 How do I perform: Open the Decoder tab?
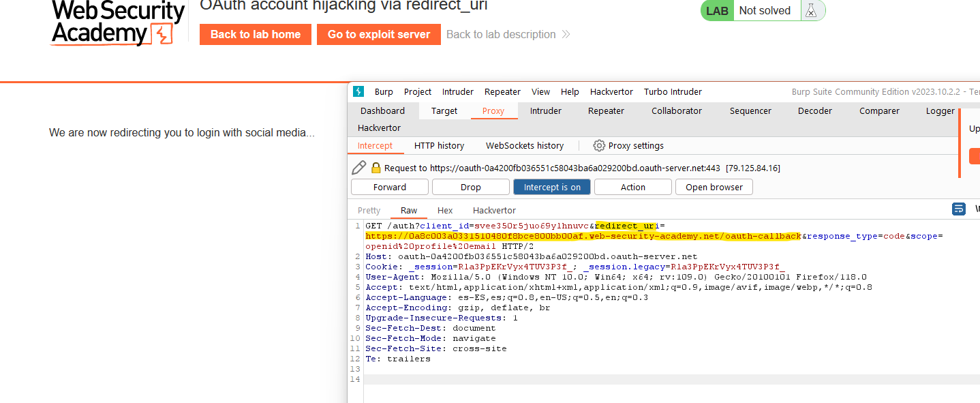815,110
